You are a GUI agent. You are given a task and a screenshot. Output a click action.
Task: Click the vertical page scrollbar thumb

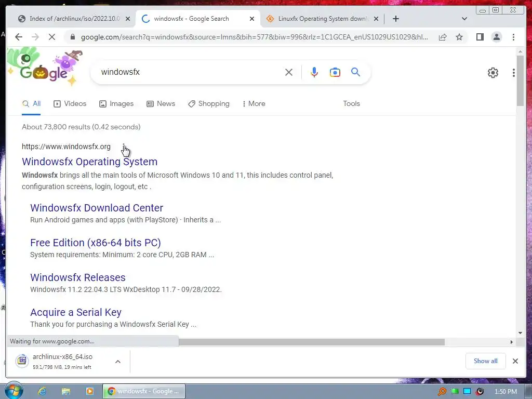pos(520,81)
